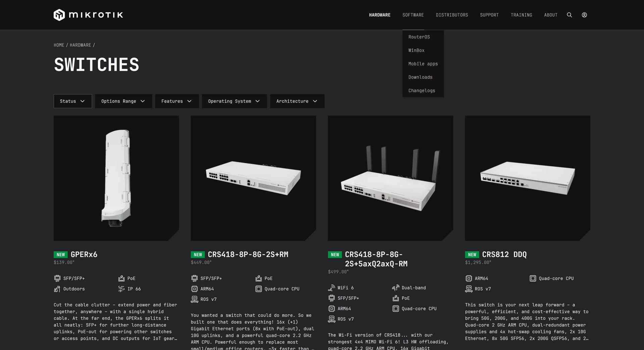View the CRS812 DDQ product image
Viewport: 644px width, 350px height.
pyautogui.click(x=528, y=178)
